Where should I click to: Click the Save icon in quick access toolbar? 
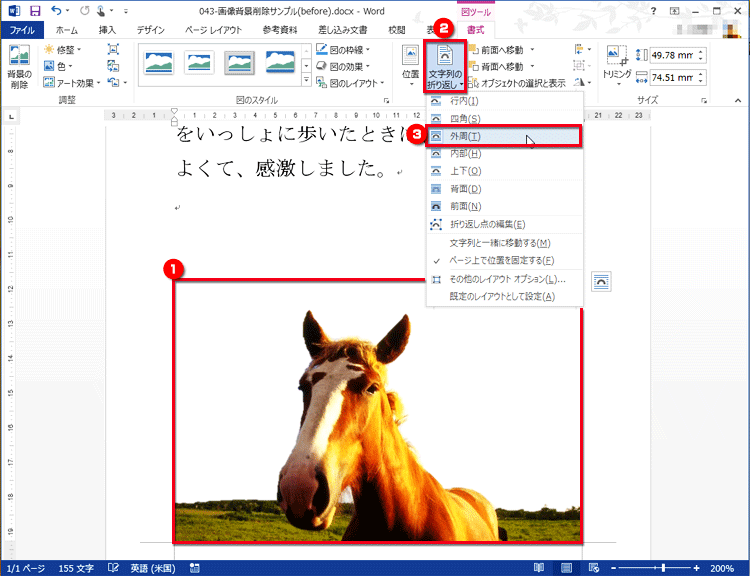tap(35, 11)
